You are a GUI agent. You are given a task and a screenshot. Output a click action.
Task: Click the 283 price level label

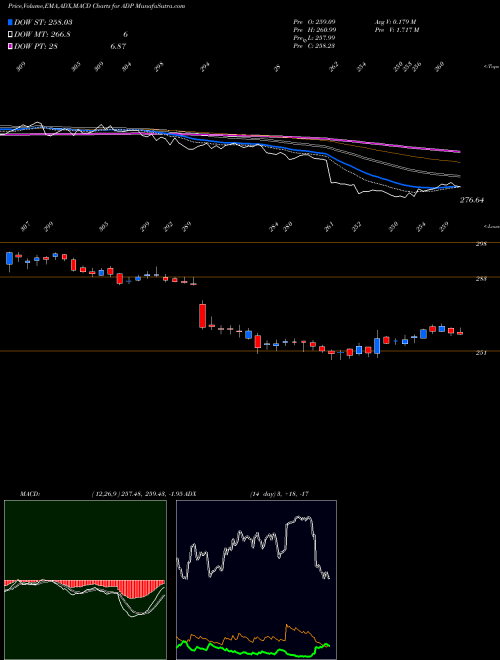tap(481, 279)
